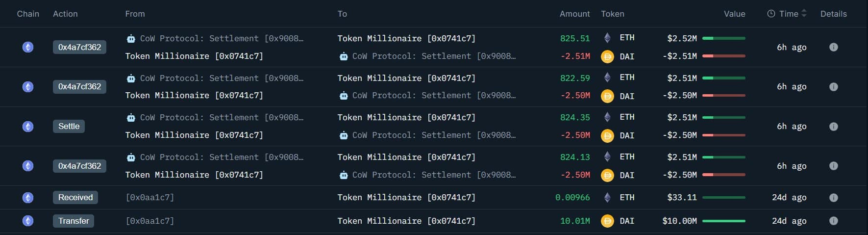Screen dimensions: 868x235
Task: Click the clock icon in Time header
Action: 771,14
